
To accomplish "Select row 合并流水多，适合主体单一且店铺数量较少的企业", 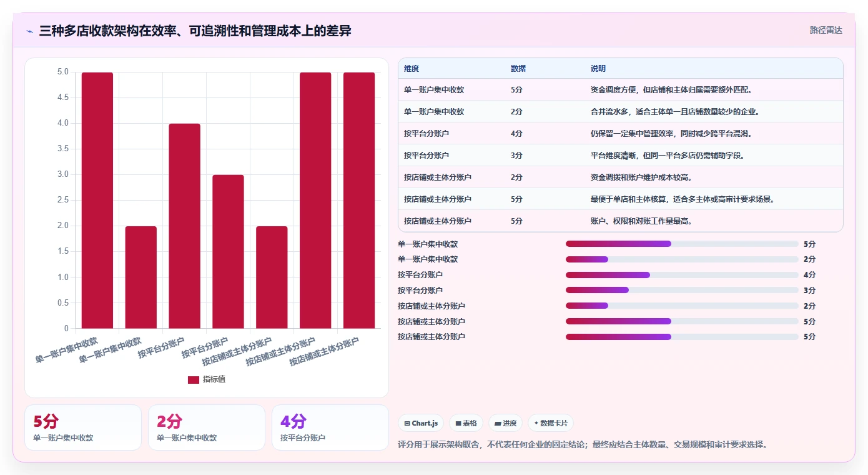I will 620,112.
